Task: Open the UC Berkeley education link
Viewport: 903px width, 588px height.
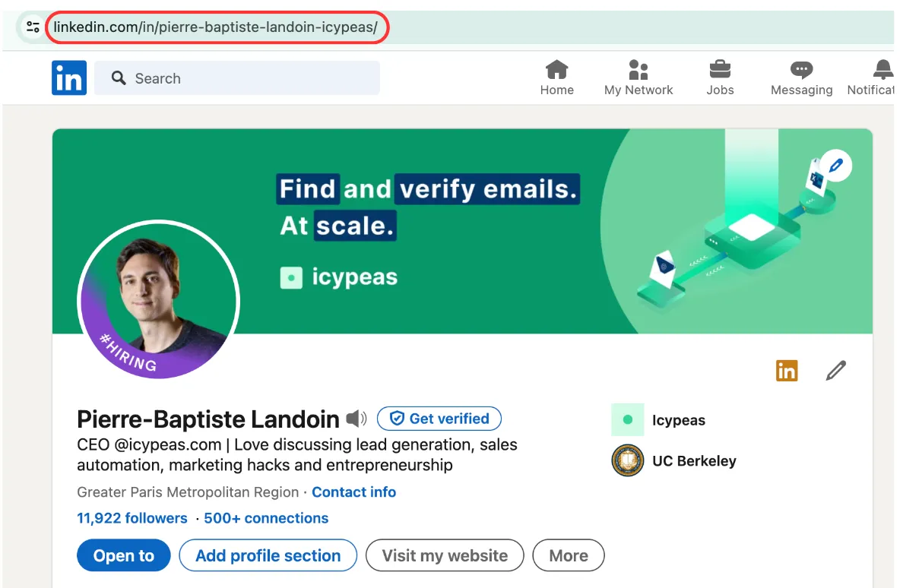Action: (x=694, y=461)
